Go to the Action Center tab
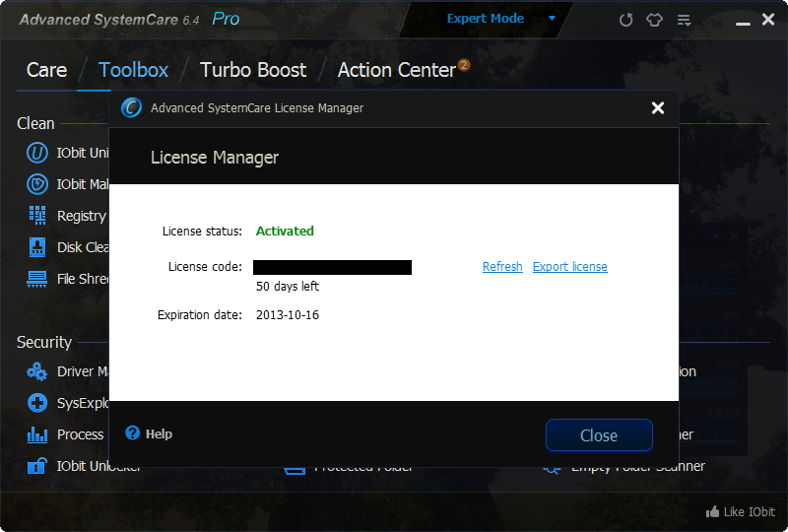 coord(397,70)
